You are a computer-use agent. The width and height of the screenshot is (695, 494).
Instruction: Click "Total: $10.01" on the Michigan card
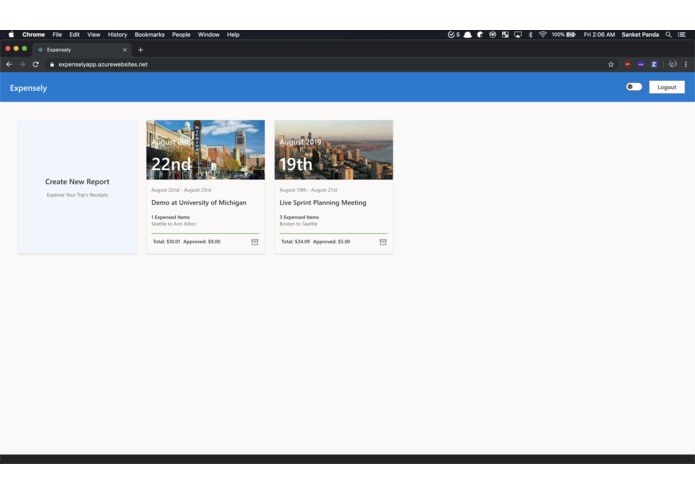point(167,242)
